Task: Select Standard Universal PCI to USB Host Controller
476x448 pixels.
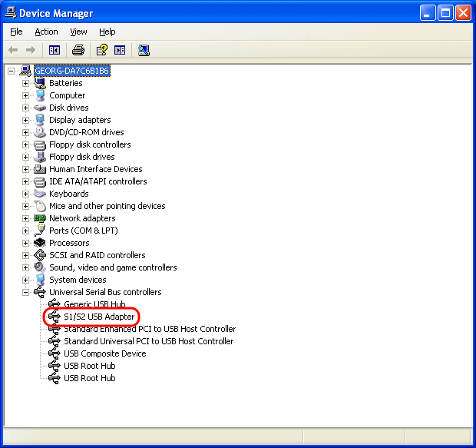Action: click(x=149, y=341)
